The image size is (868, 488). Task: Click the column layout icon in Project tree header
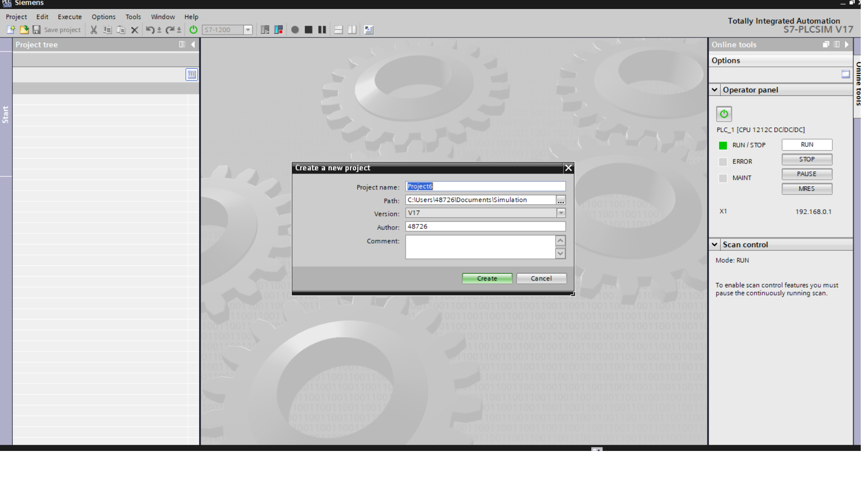pos(182,44)
